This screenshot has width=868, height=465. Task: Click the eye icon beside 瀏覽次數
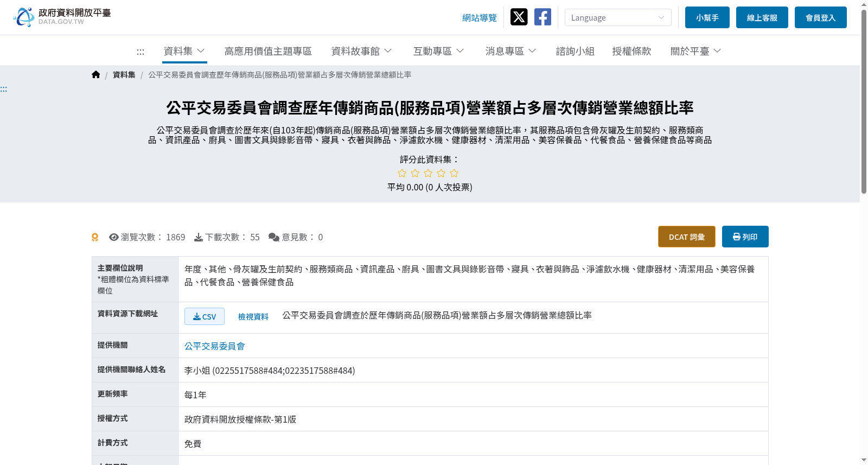point(114,237)
